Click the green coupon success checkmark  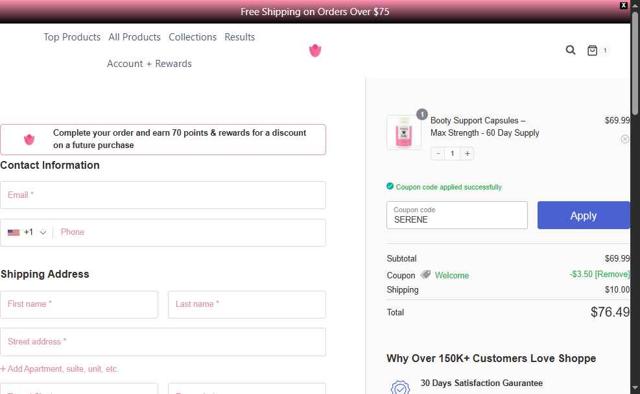click(390, 187)
